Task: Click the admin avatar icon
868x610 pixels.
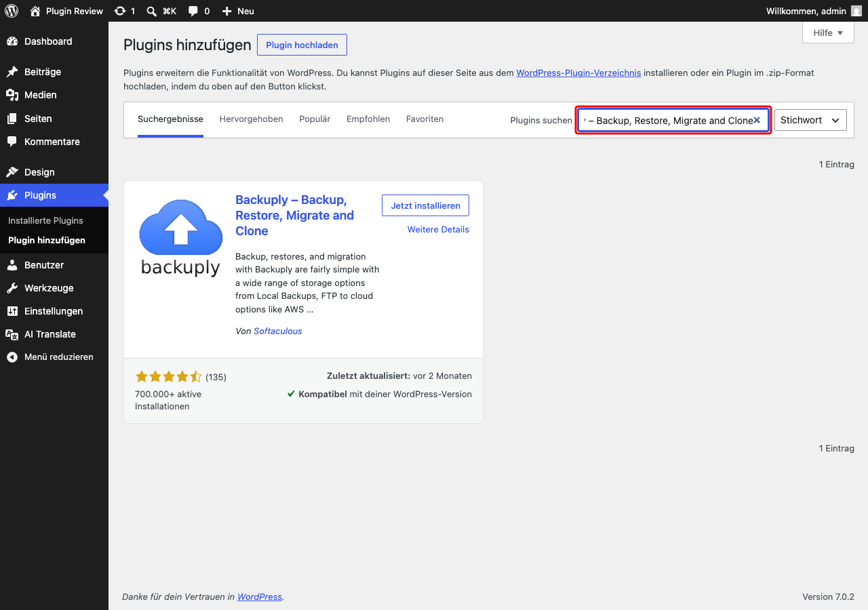Action: 856,11
